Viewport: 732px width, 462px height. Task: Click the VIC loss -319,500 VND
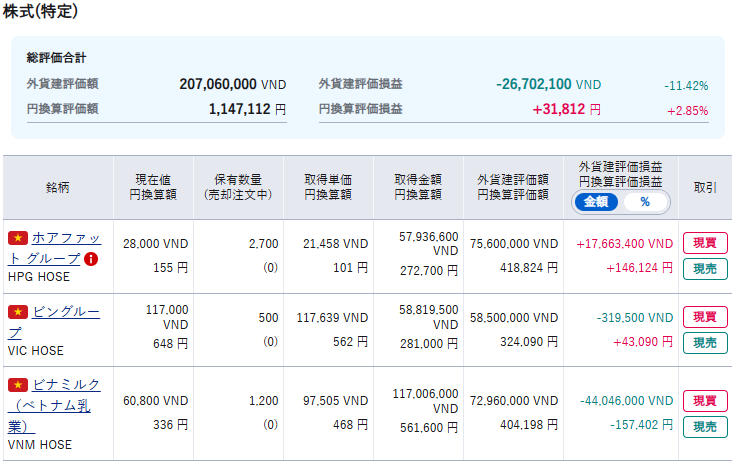635,318
